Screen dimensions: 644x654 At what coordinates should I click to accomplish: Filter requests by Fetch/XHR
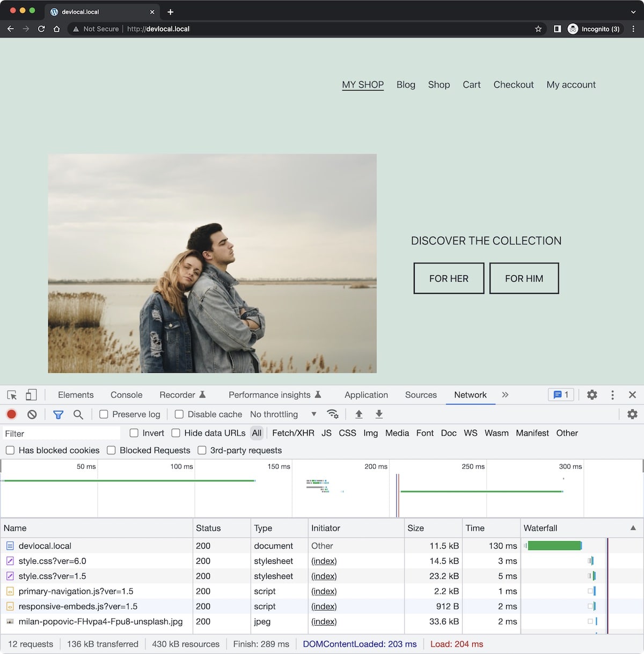(293, 433)
